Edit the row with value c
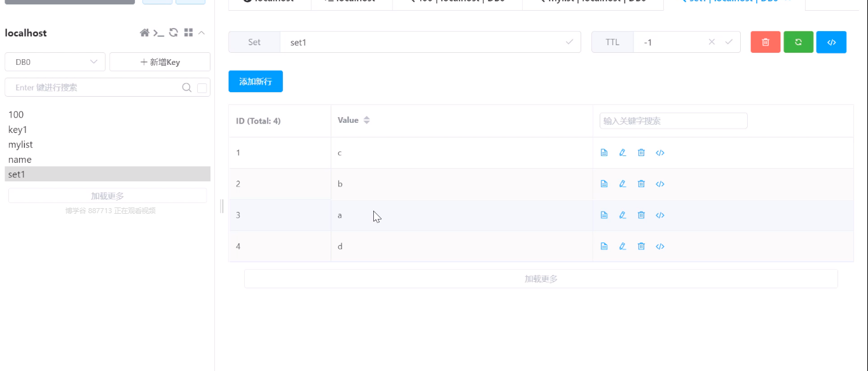 coord(623,153)
